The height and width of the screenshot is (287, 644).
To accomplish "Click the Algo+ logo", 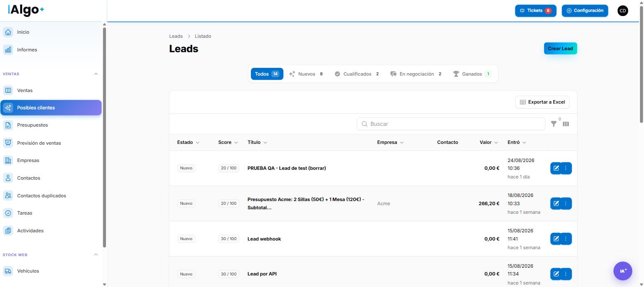I will coord(26,10).
